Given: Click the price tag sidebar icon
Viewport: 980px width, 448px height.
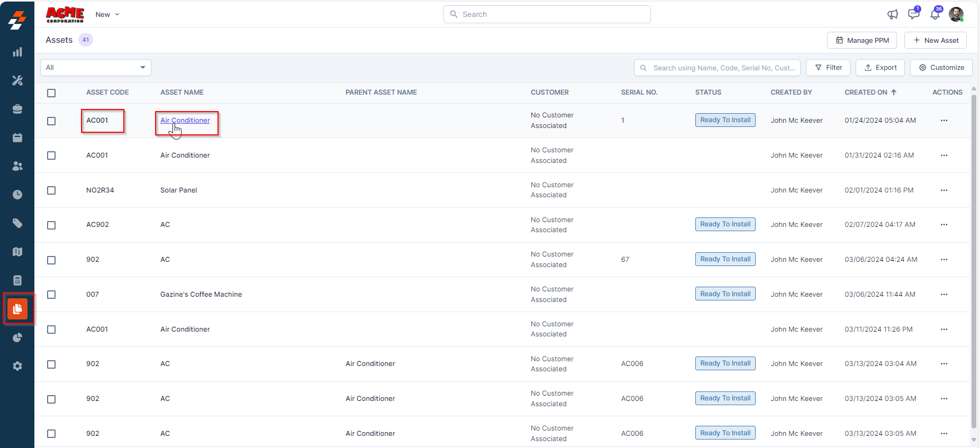Looking at the screenshot, I should 17,223.
